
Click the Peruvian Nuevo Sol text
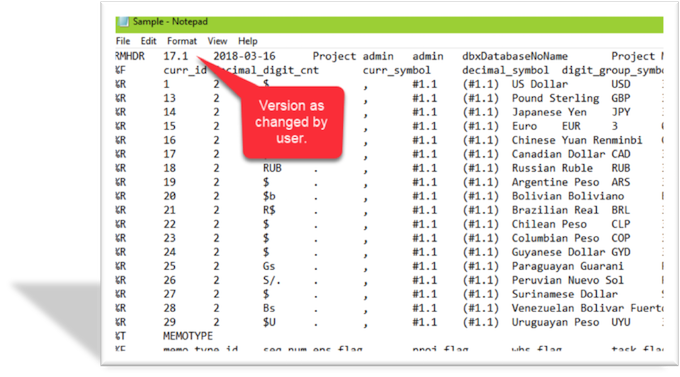point(568,280)
